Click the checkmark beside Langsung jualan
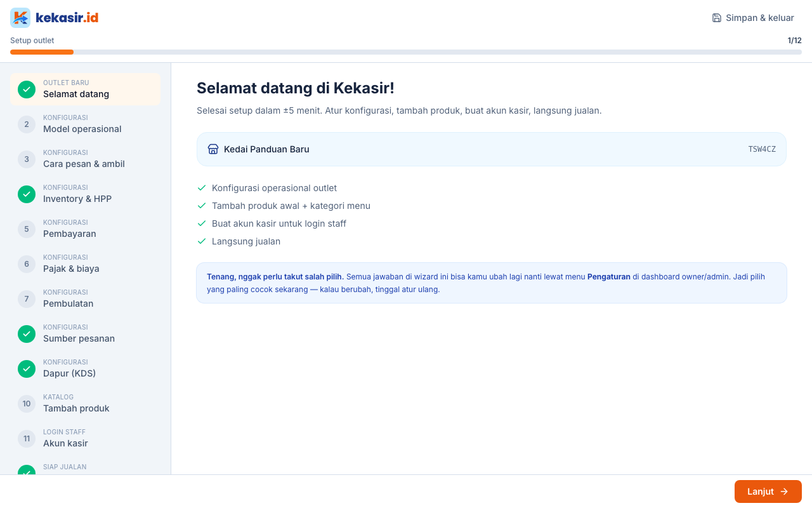 click(x=202, y=241)
